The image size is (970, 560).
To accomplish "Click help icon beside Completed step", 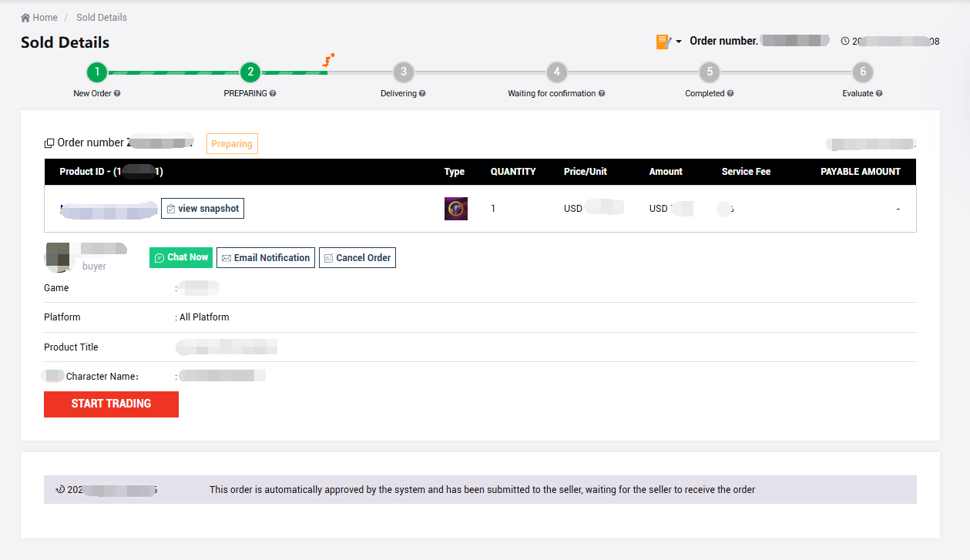I will coord(730,94).
